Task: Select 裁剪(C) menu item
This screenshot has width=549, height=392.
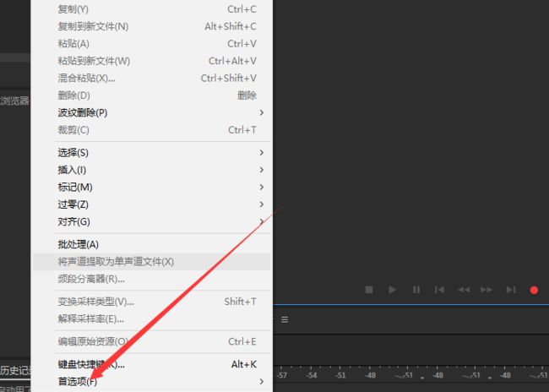Action: pyautogui.click(x=151, y=129)
